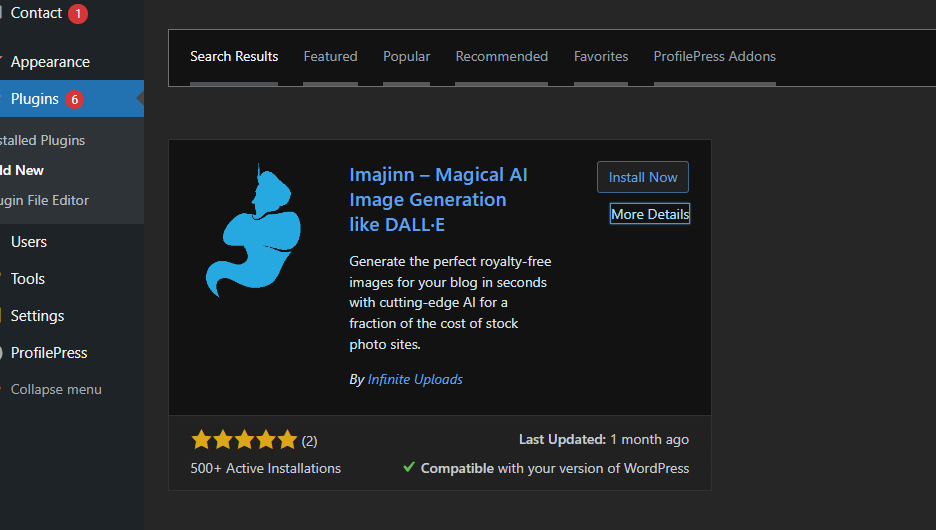Collapse the admin sidebar menu

[55, 389]
